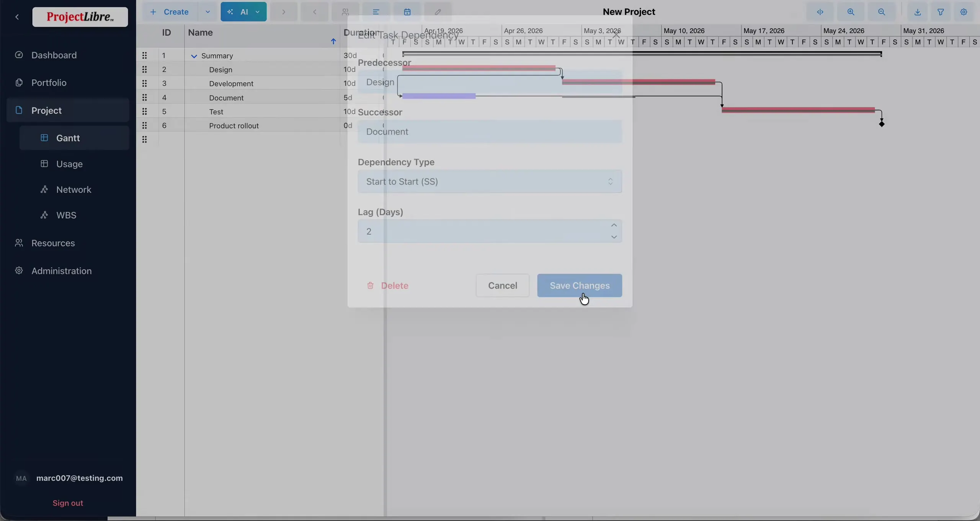Click the align lines toolbar icon
The image size is (980, 521).
[376, 12]
